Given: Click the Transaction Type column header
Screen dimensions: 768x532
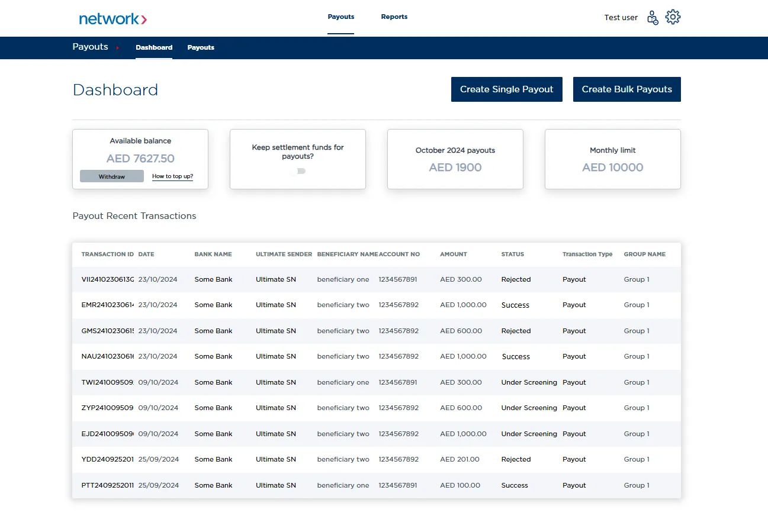Looking at the screenshot, I should coord(587,254).
